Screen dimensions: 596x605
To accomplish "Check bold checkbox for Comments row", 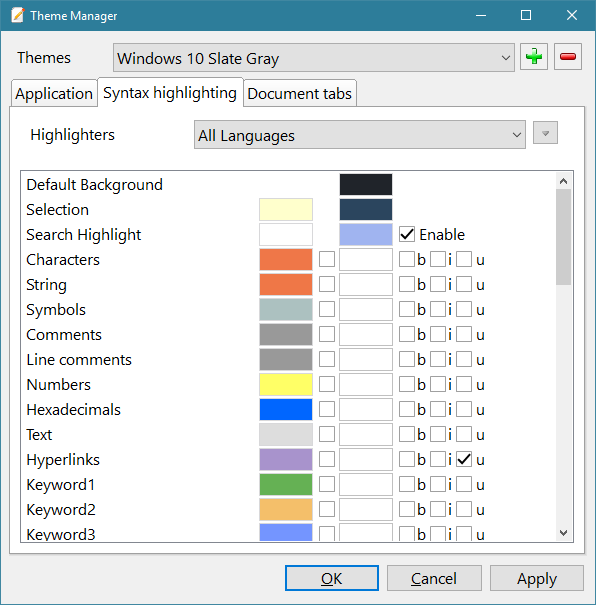I will point(407,334).
